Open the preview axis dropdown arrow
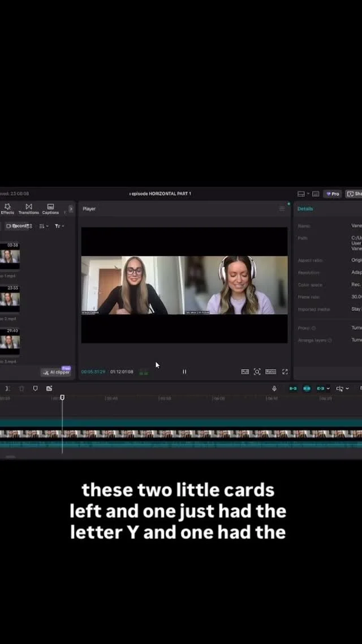This screenshot has height=644, width=362. [x=347, y=389]
